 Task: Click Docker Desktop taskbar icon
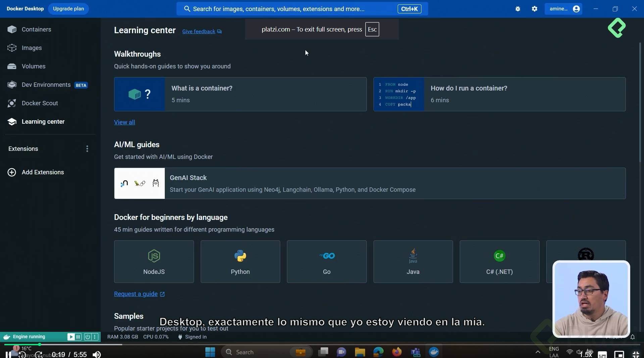434,352
